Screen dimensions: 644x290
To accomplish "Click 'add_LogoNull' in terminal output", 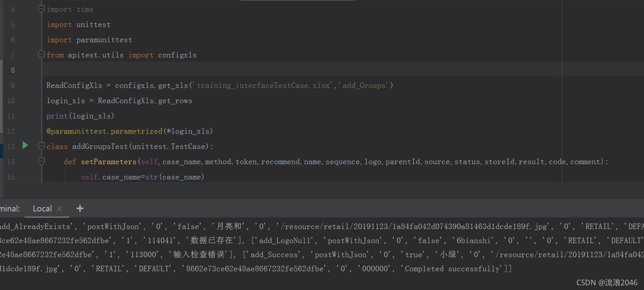I will (x=285, y=241).
